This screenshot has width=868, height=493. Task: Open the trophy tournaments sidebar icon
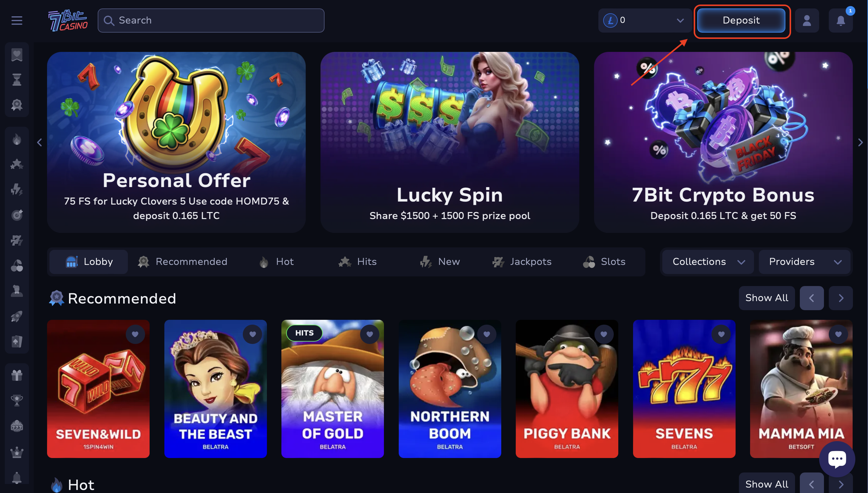coord(17,400)
